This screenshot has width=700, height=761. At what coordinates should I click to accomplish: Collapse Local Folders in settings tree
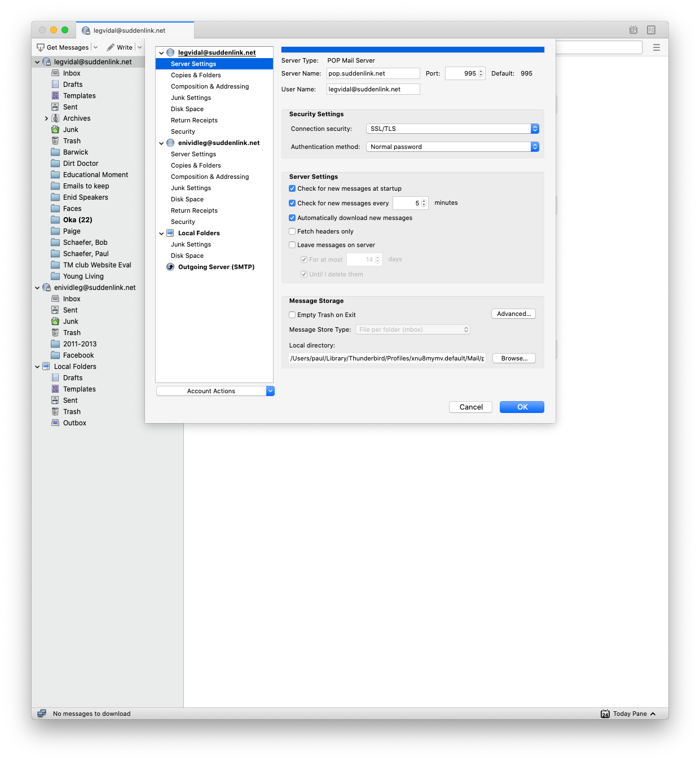pyautogui.click(x=161, y=234)
